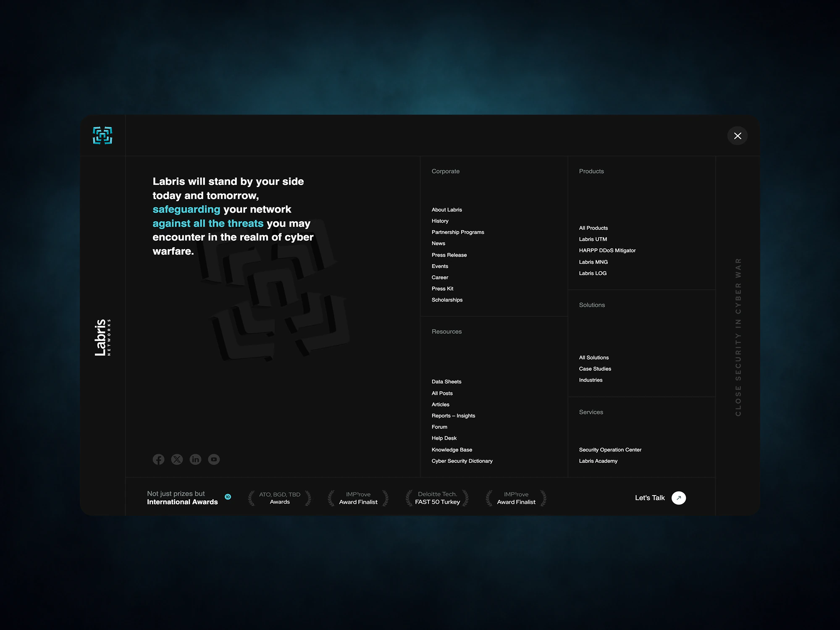Image resolution: width=840 pixels, height=630 pixels.
Task: Click the Labris Networks vertical wordmark
Action: (x=102, y=337)
